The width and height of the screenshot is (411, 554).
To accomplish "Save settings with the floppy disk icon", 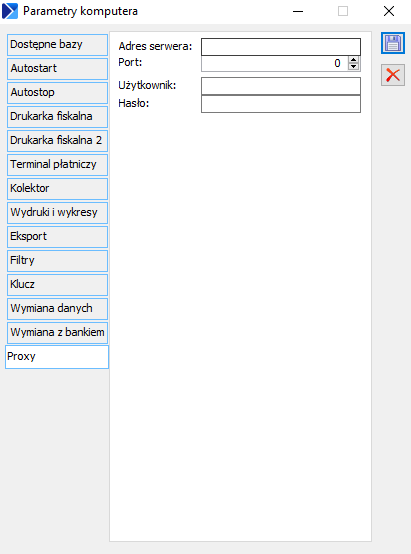I will 393,43.
